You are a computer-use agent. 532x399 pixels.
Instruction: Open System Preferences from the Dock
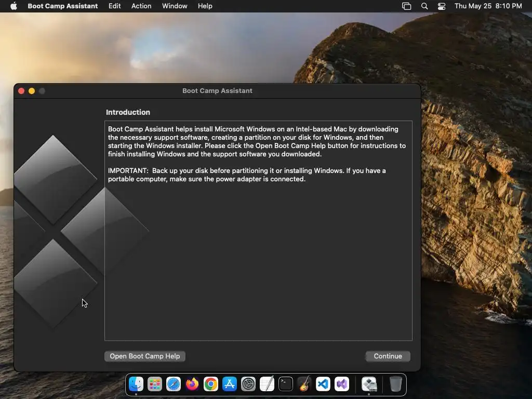[x=248, y=384]
